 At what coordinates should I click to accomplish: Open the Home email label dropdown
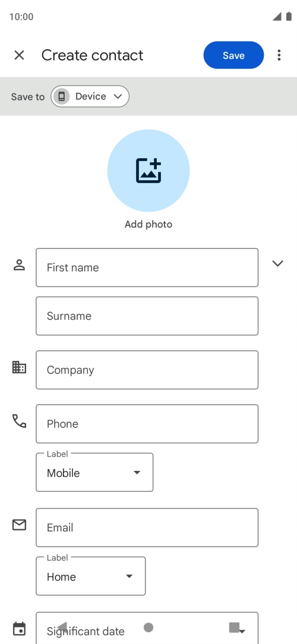91,576
